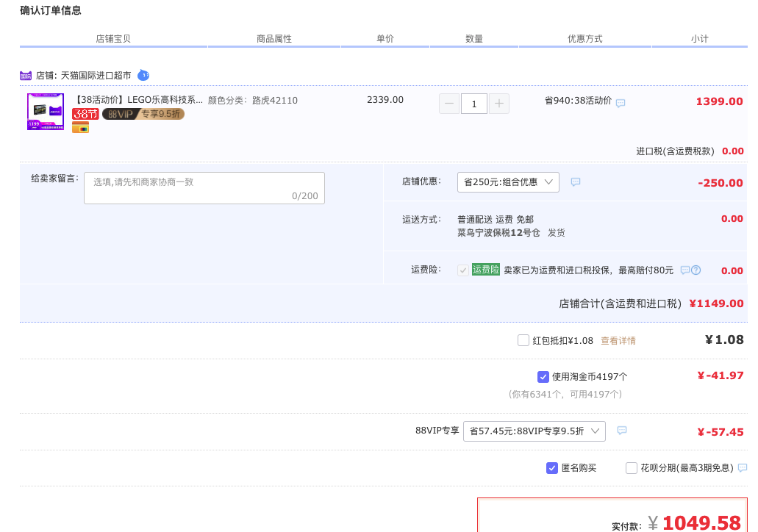The image size is (758, 532).
Task: Enable the 红包抵扣¥1.08 checkbox
Action: coord(523,340)
